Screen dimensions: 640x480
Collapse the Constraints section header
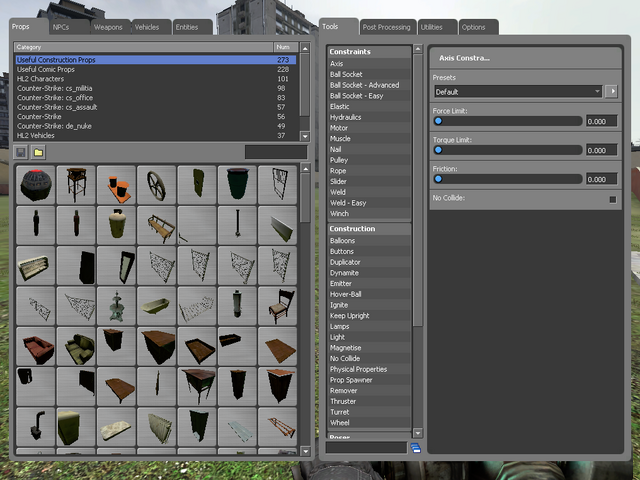[369, 52]
